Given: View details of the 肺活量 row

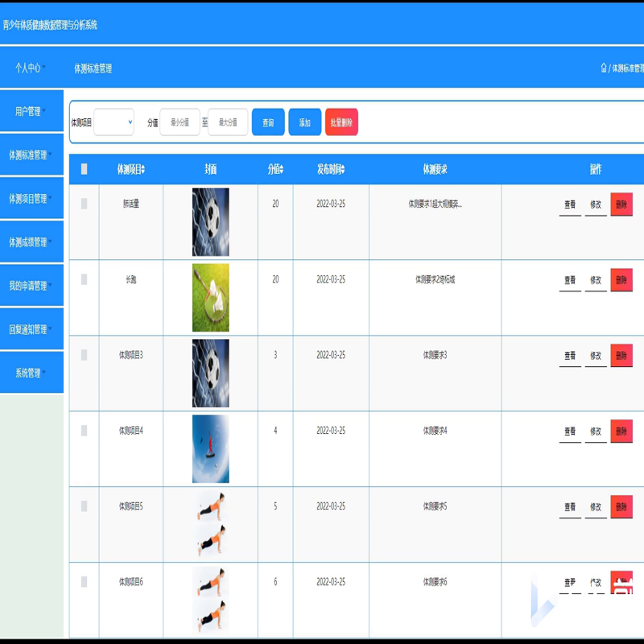Looking at the screenshot, I should pyautogui.click(x=570, y=204).
